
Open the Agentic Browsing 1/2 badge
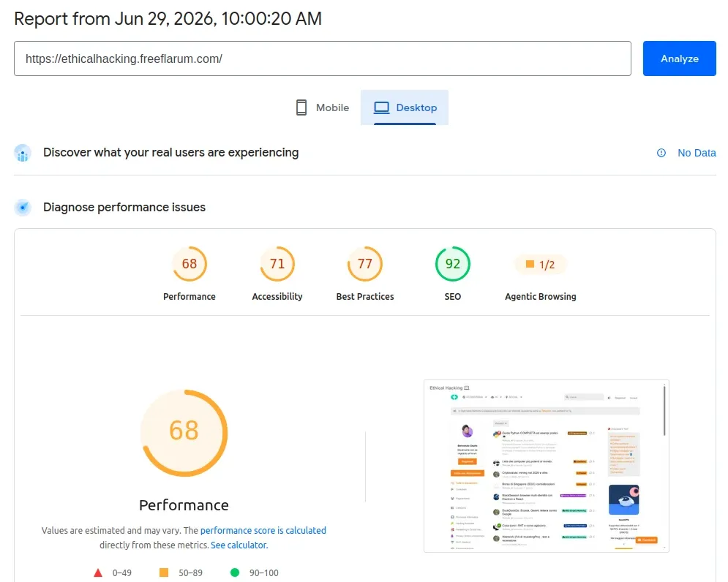541,265
